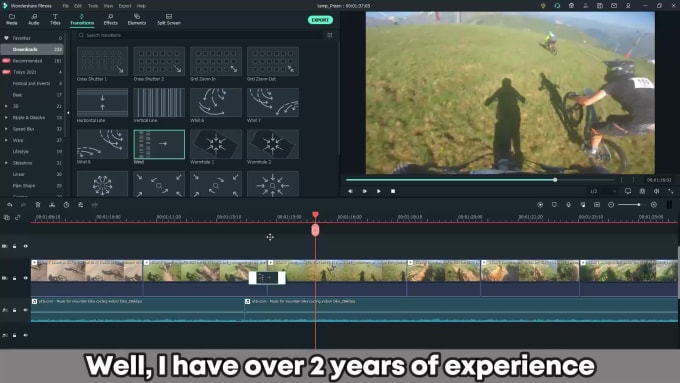Click the split scissors icon

coord(52,205)
